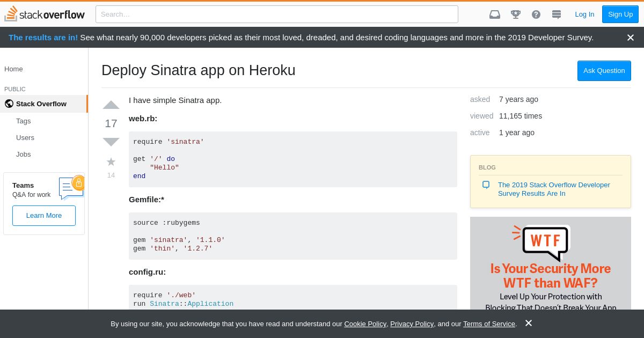The height and width of the screenshot is (338, 644).
Task: Click the code line 'source :rubygems'
Action: [x=166, y=223]
